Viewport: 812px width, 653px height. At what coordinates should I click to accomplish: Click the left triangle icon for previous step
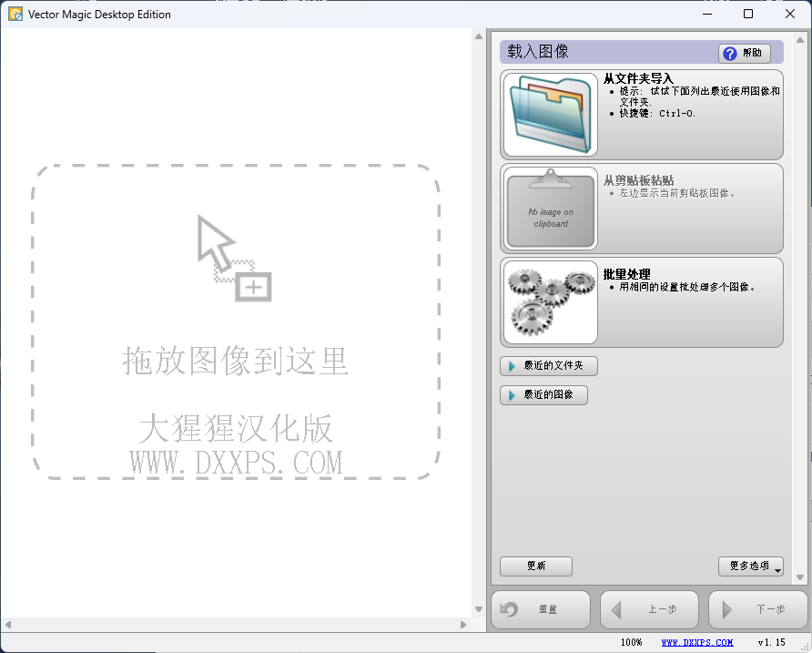pos(616,609)
